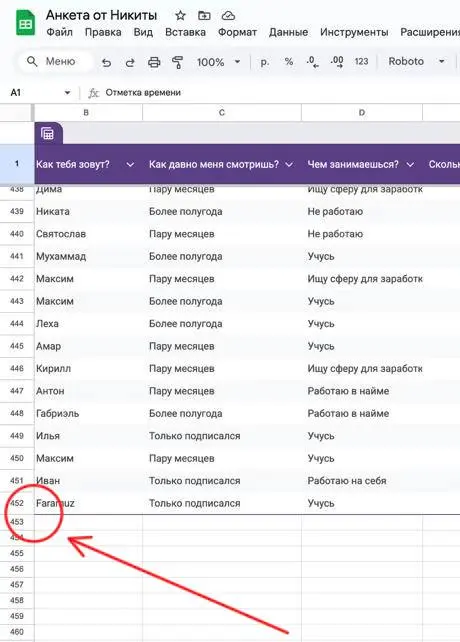
Task: Open the Данные menu
Action: (288, 32)
